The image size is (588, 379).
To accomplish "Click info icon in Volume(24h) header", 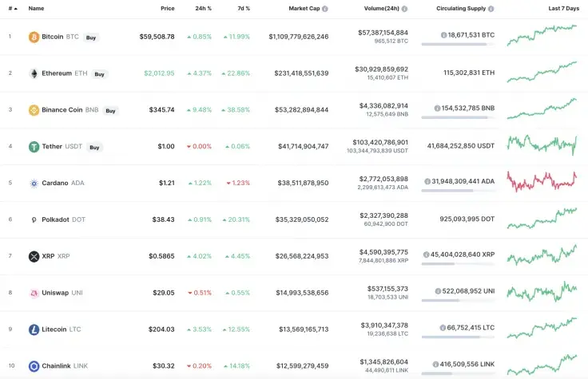I will point(404,8).
